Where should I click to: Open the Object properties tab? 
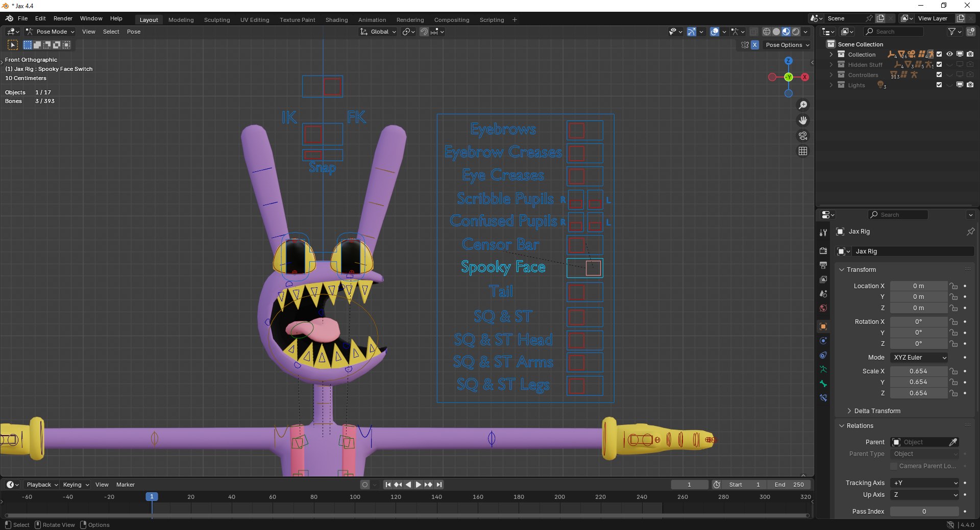coord(823,326)
